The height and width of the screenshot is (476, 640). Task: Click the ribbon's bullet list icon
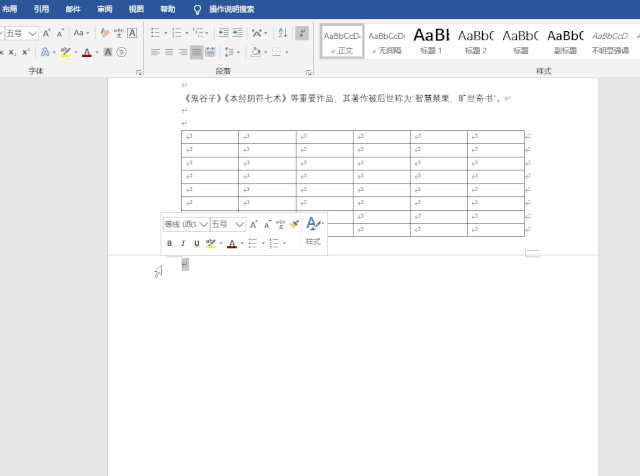coord(156,33)
